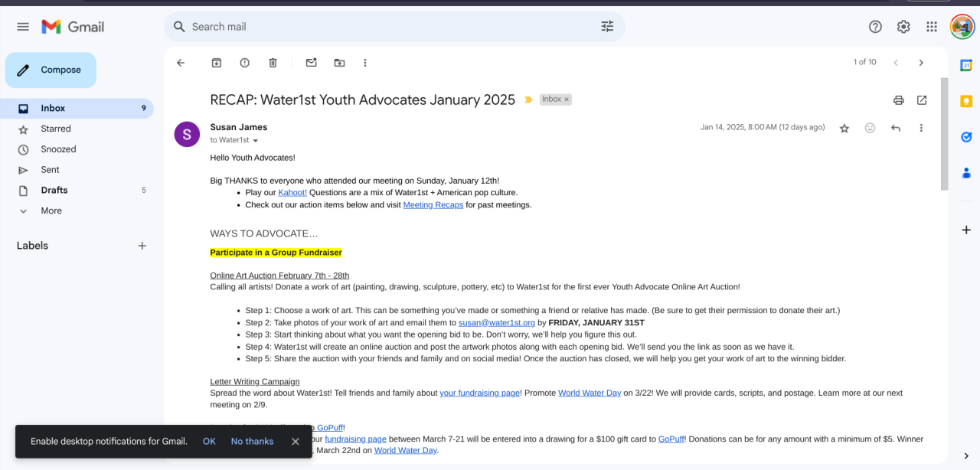Open the Move to folder icon
Viewport: 980px width, 470px height.
[339, 63]
